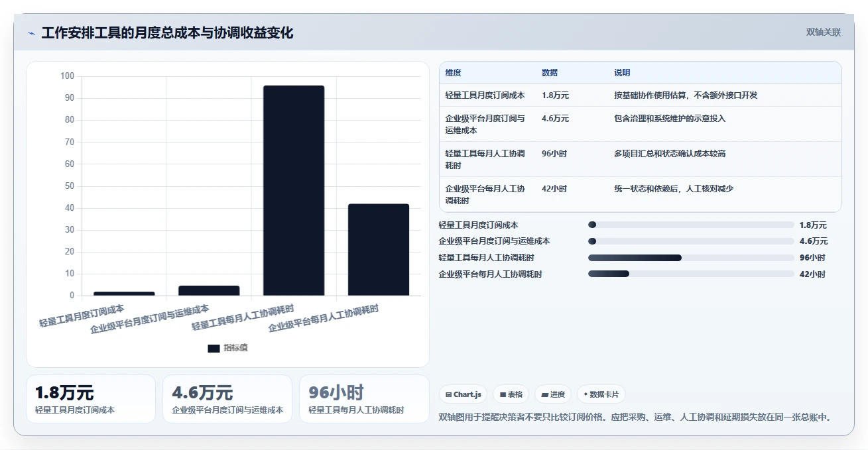Select the 表格 chip
The height and width of the screenshot is (450, 868).
(x=511, y=394)
